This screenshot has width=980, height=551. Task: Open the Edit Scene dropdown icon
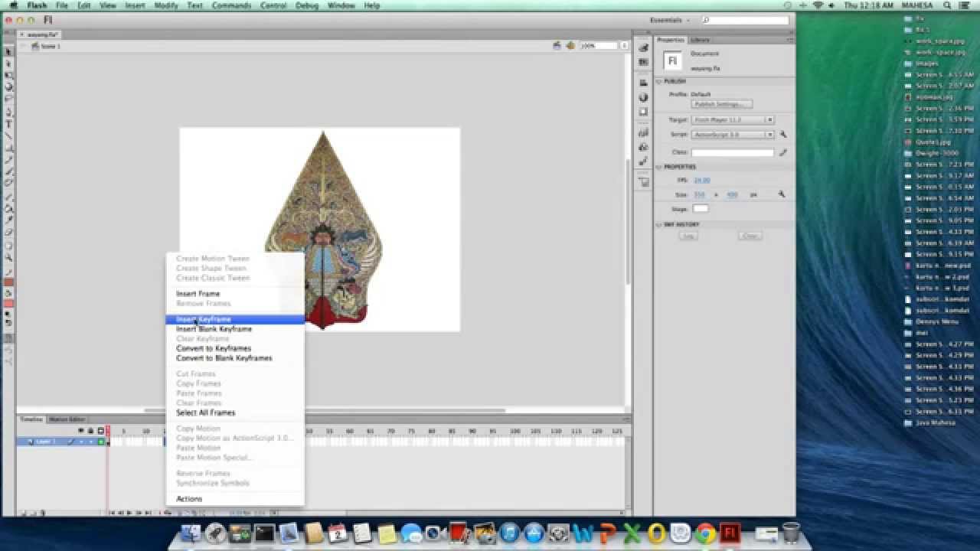click(x=557, y=46)
